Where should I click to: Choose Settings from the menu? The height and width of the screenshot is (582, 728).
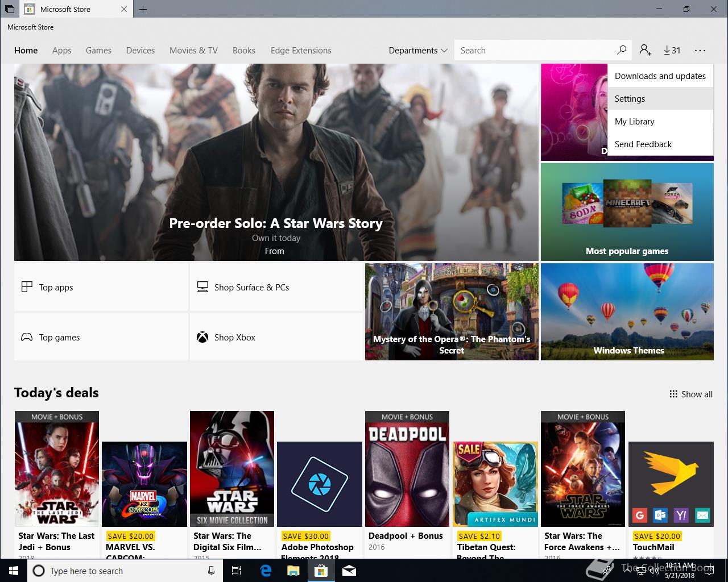tap(660, 98)
